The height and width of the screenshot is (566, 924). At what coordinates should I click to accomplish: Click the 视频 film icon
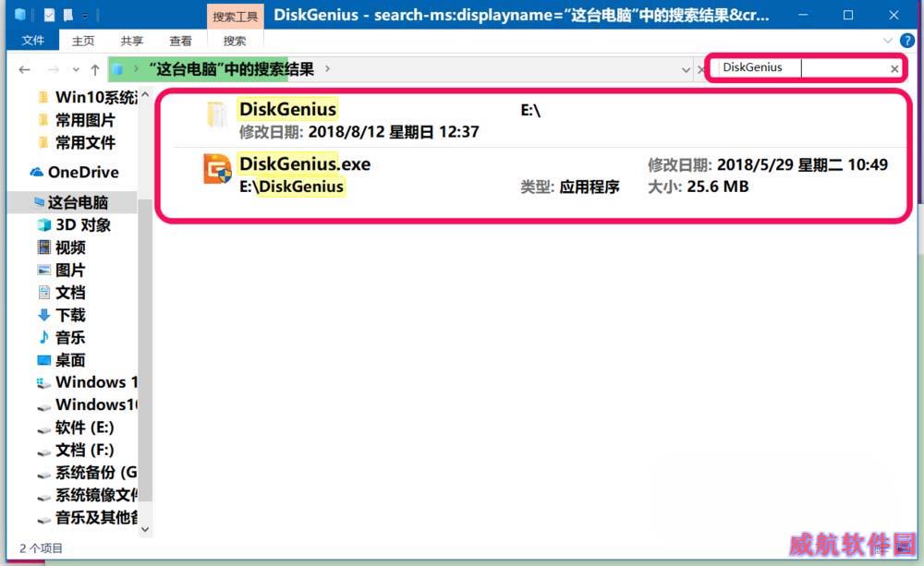[43, 247]
